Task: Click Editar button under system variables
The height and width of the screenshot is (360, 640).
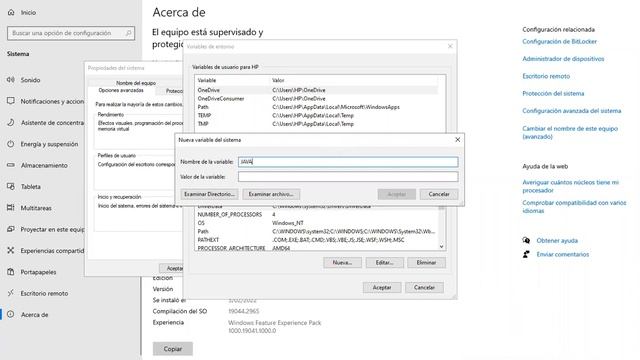Action: (x=384, y=262)
